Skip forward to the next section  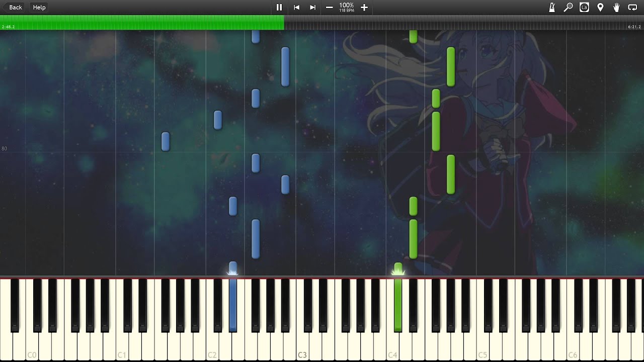pyautogui.click(x=312, y=7)
